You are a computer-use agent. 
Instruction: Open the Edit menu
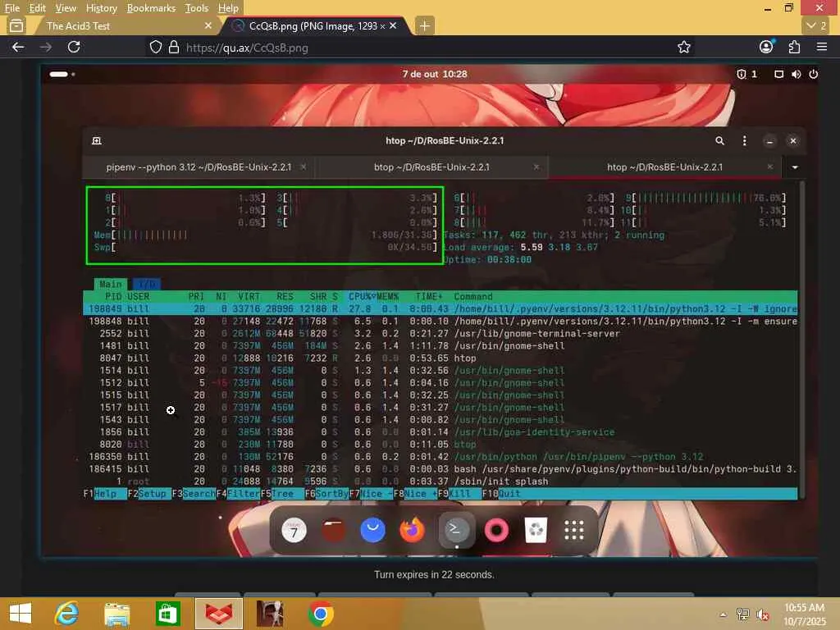[x=37, y=8]
